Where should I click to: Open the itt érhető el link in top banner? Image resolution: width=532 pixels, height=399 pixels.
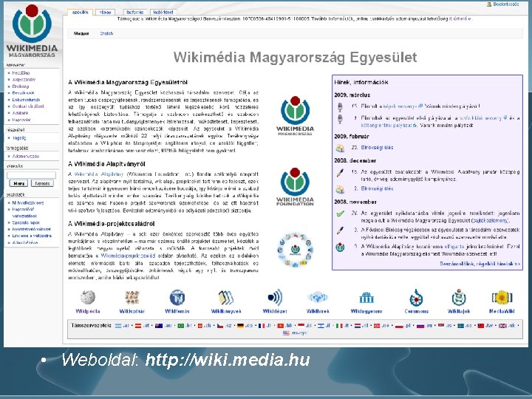pos(460,19)
